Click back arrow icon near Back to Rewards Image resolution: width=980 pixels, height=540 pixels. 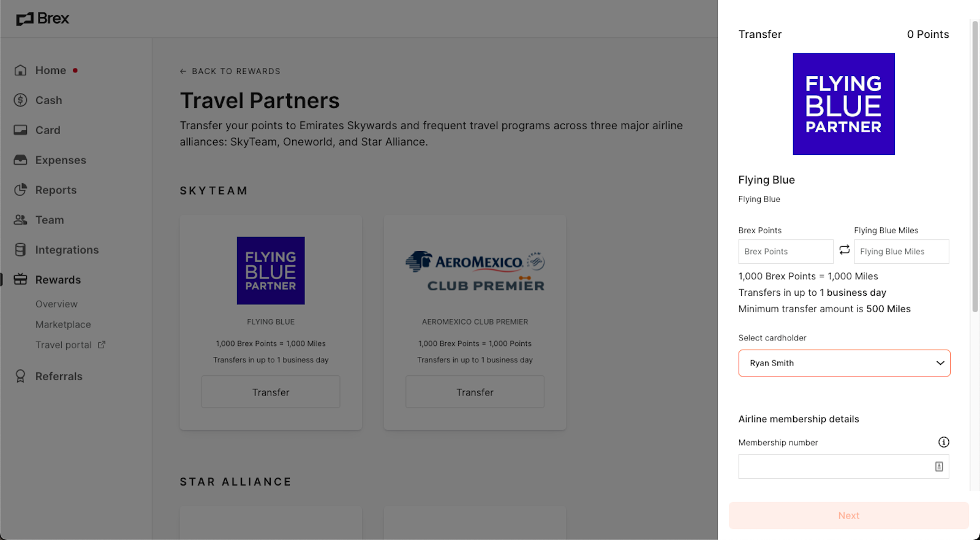click(x=183, y=72)
